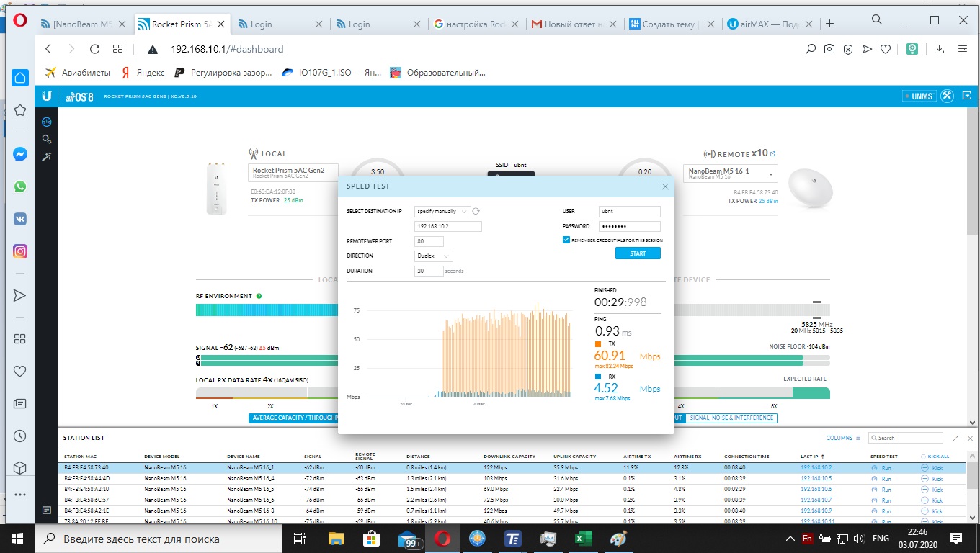Viewport: 980px width, 553px height.
Task: Switch to the Gmail Новый ответ tab
Action: pyautogui.click(x=574, y=24)
